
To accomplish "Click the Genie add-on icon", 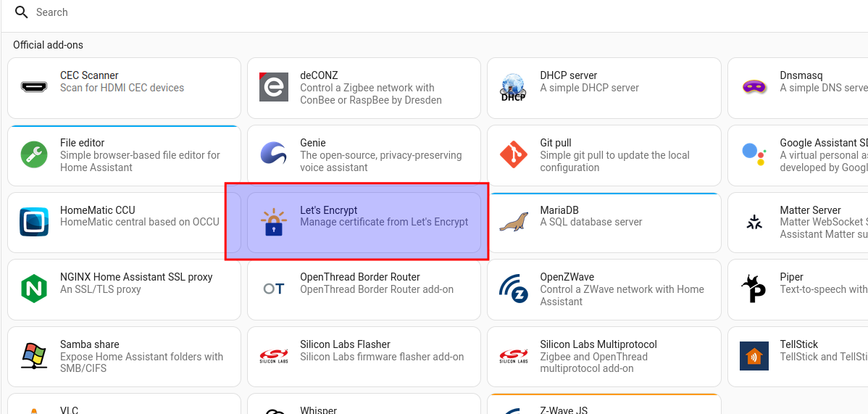I will 274,155.
